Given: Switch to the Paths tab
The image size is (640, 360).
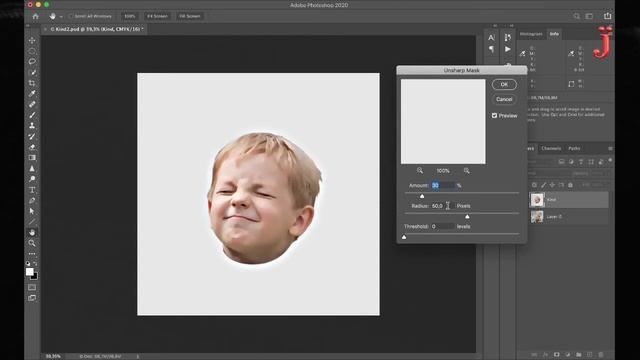Looking at the screenshot, I should pyautogui.click(x=574, y=149).
